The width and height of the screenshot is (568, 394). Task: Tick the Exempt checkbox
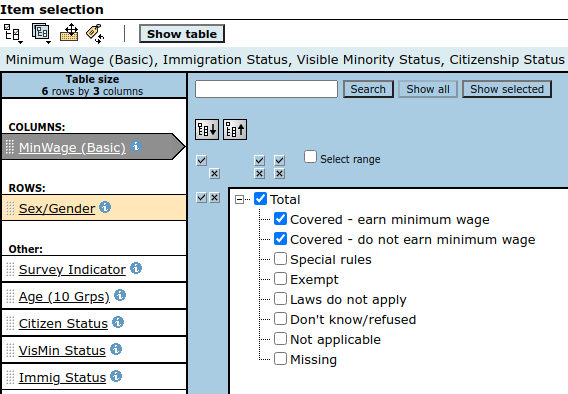[x=280, y=279]
